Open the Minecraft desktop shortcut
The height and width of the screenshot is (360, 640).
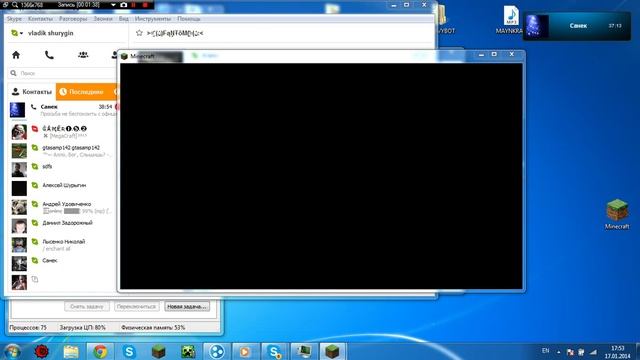617,214
